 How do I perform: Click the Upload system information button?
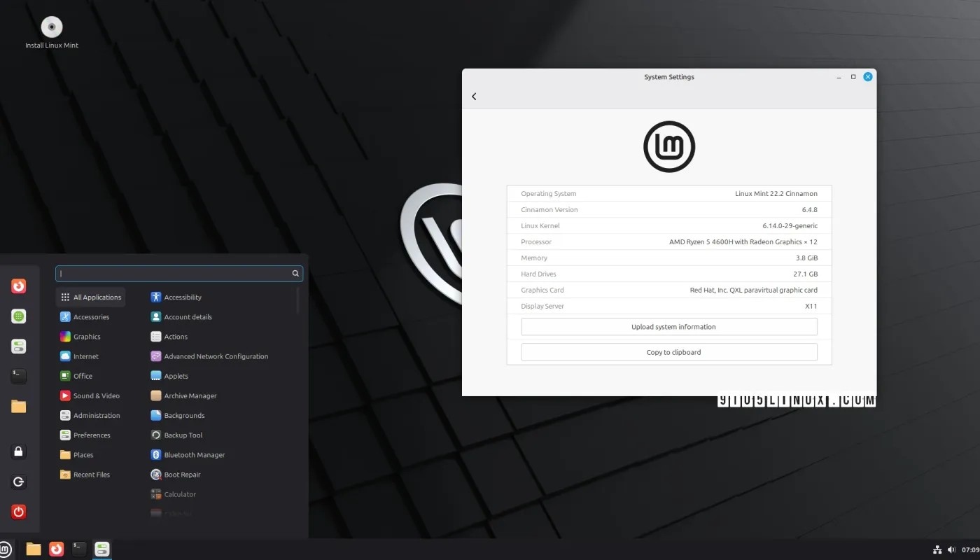point(668,326)
